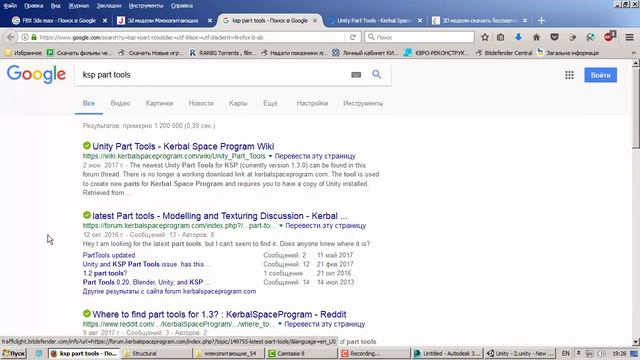Open Firefox hamburger menu
The image size is (640, 360).
[x=629, y=37]
